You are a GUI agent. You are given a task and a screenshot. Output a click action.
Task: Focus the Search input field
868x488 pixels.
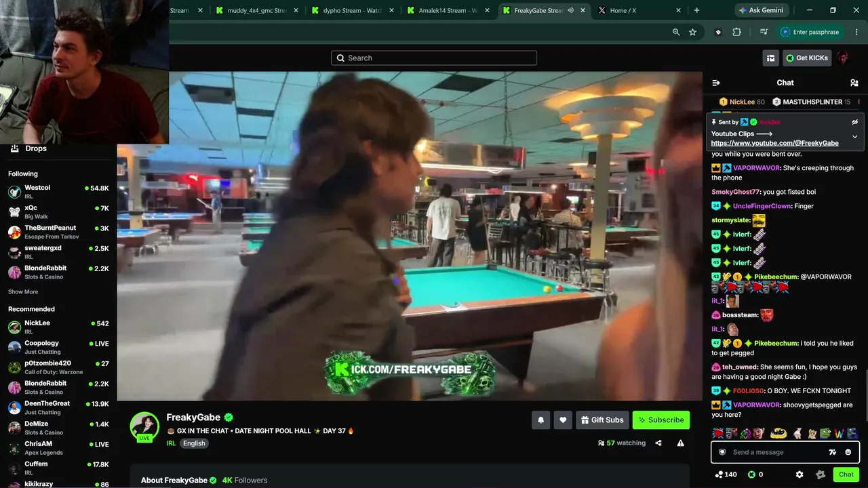click(x=434, y=58)
